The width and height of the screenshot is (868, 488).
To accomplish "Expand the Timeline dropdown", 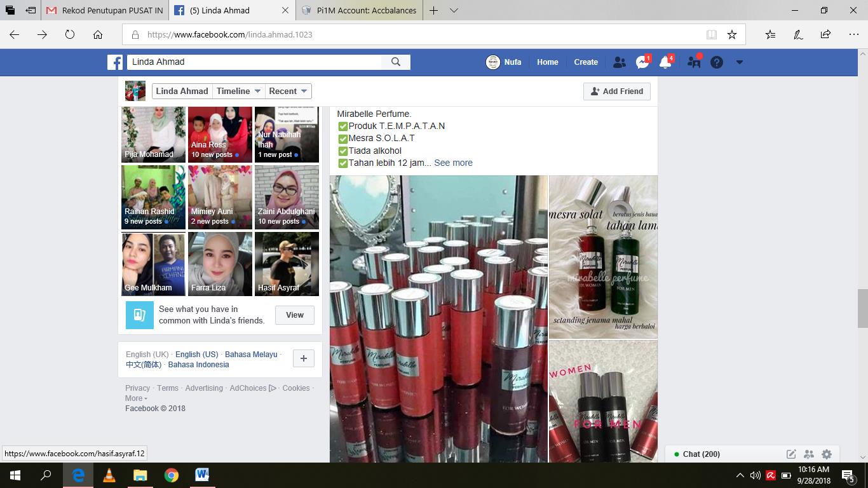I will (238, 91).
